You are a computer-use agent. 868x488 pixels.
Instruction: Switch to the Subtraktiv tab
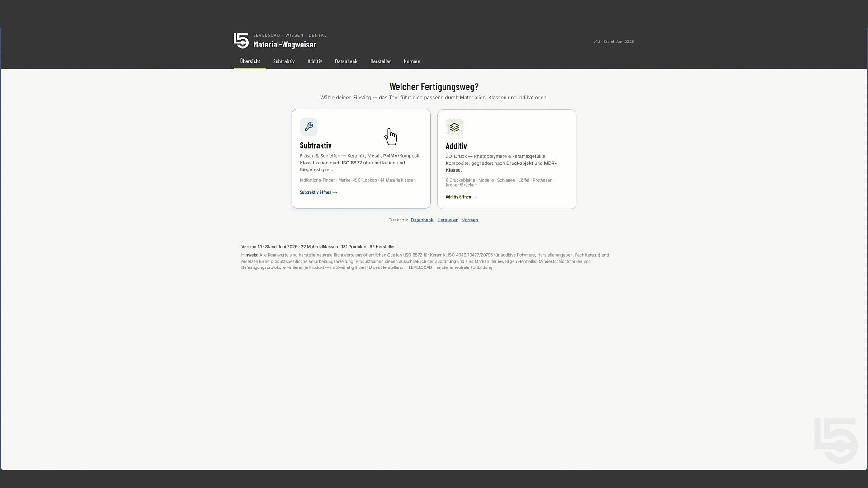(x=284, y=61)
